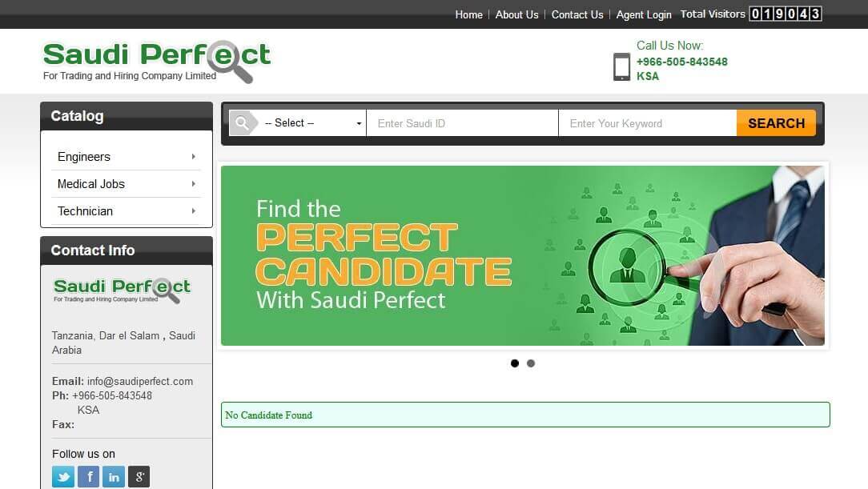Click the magnifier icon in search bar
868x489 pixels.
point(242,123)
